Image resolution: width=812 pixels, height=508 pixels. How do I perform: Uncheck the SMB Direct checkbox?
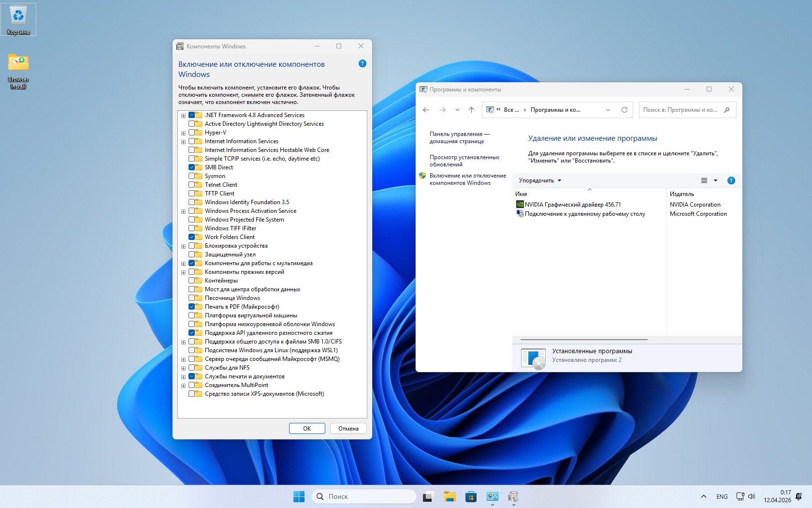[192, 167]
